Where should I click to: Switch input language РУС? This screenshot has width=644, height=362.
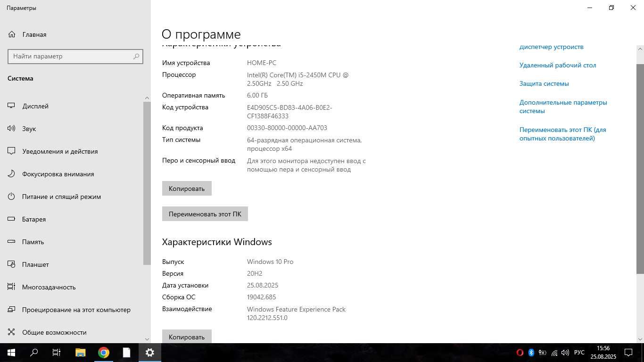click(579, 353)
